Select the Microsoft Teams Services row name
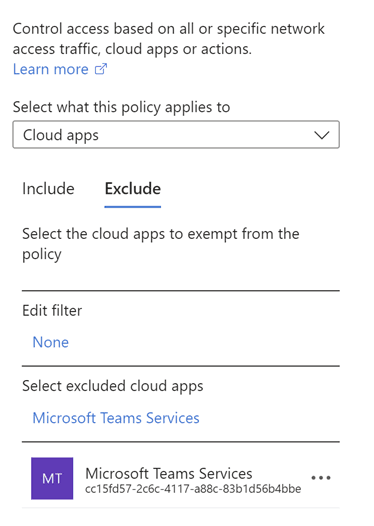Image resolution: width=374 pixels, height=526 pixels. tap(169, 474)
